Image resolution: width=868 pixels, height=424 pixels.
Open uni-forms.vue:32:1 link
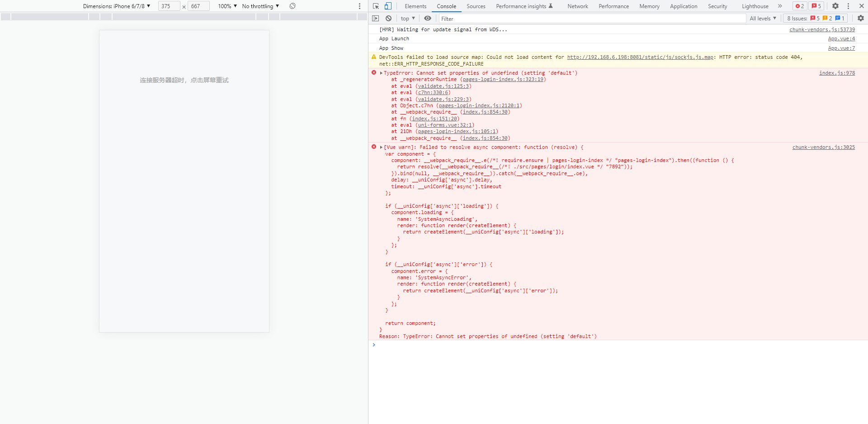[444, 125]
